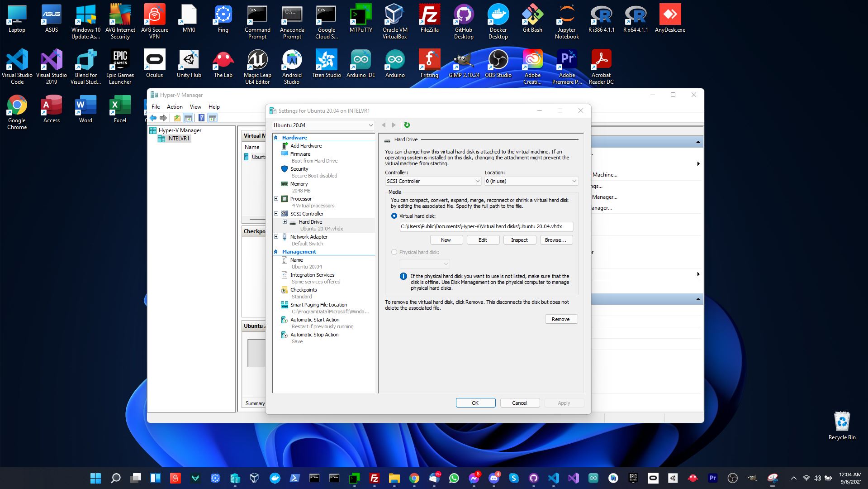Select Virtual hard disk radio button
Screen dimensions: 868x489
[394, 216]
